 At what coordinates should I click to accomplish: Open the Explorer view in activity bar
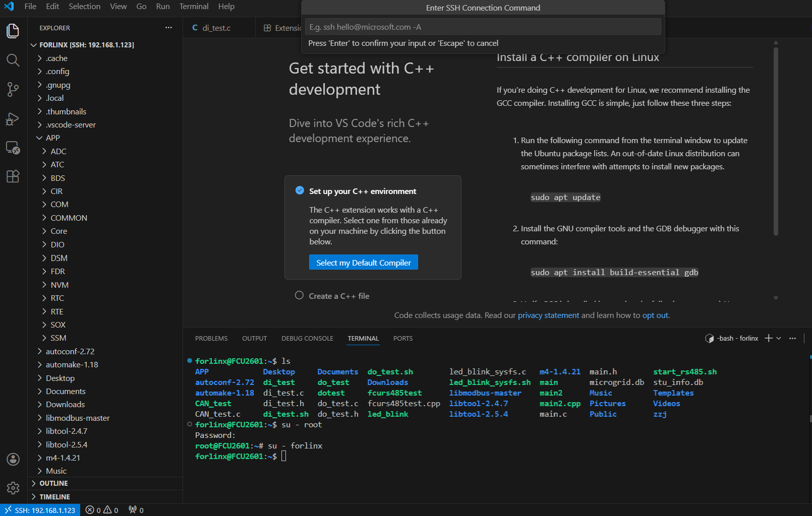coord(13,31)
